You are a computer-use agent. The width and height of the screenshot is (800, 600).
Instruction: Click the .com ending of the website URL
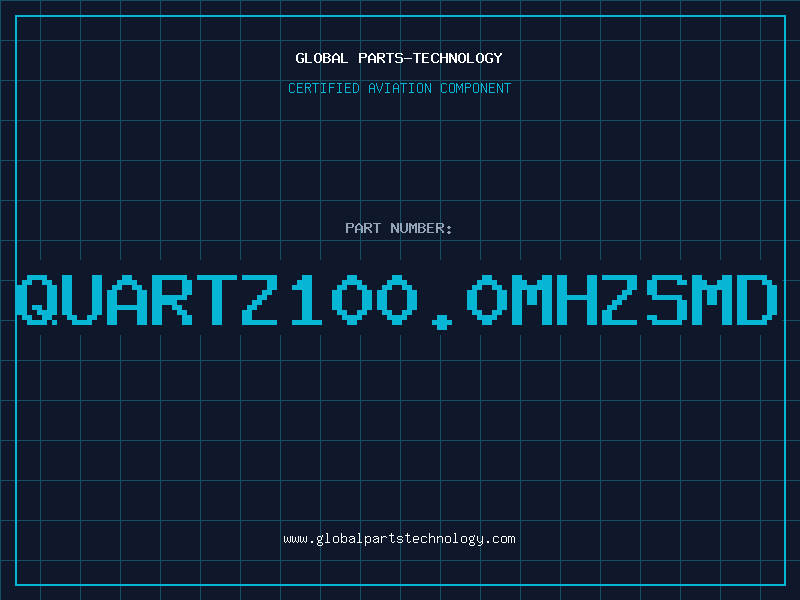pos(500,539)
